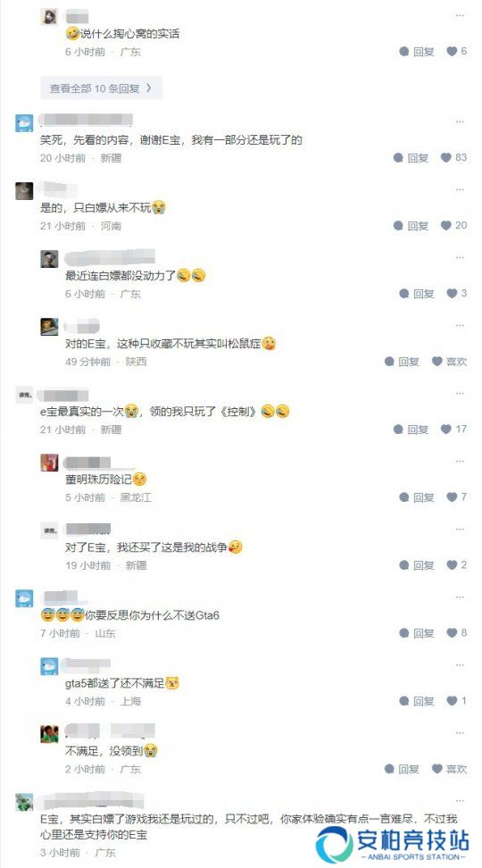Open ellipsis menu on 最近连白嫖都没动力了 comment
Viewport: 482px width, 868px height.
click(x=460, y=257)
